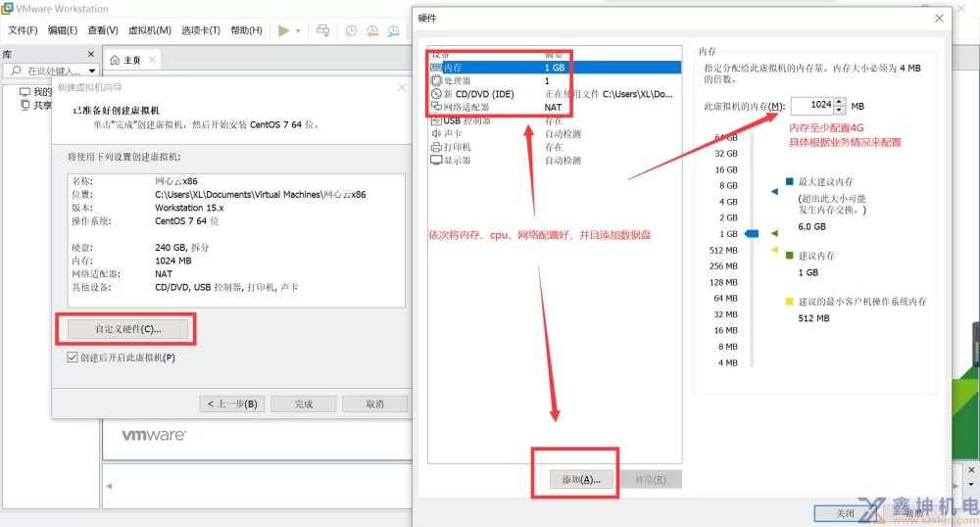Click the library search magnifier icon

click(x=17, y=71)
